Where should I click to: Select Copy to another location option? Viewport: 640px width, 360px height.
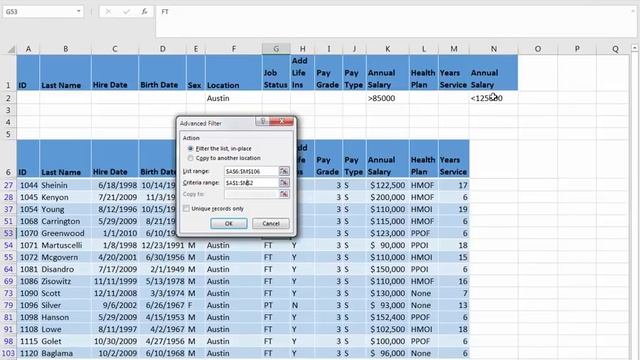pos(191,158)
